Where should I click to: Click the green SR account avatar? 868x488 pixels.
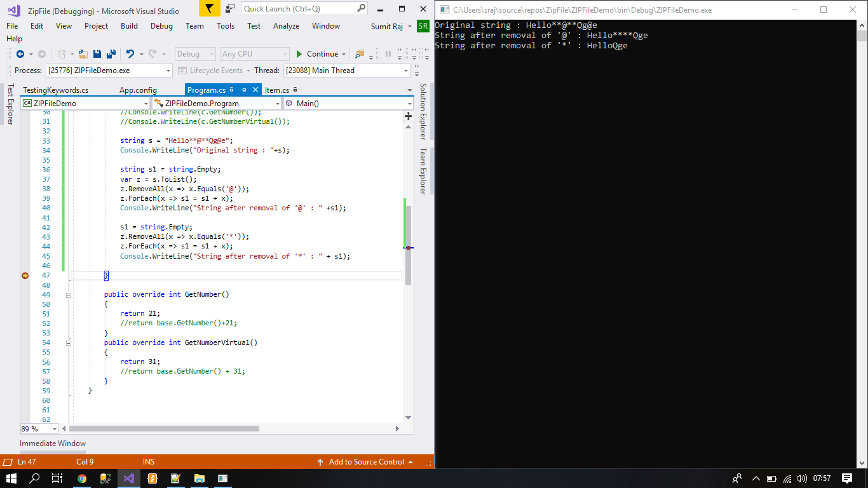423,26
